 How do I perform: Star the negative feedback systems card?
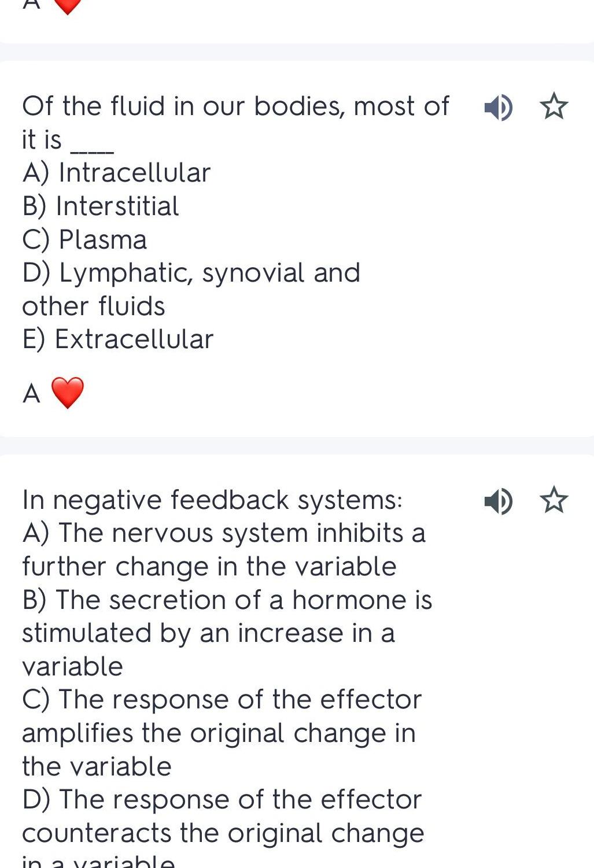pyautogui.click(x=554, y=500)
